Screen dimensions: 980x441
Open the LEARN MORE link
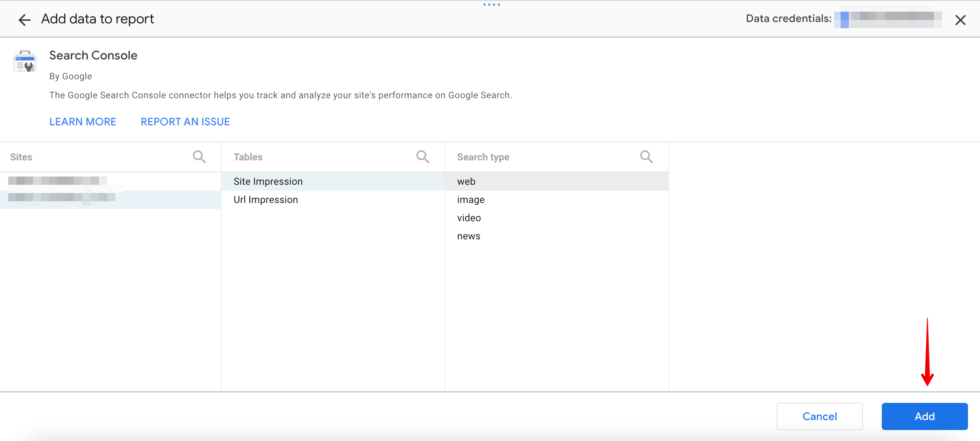tap(82, 122)
